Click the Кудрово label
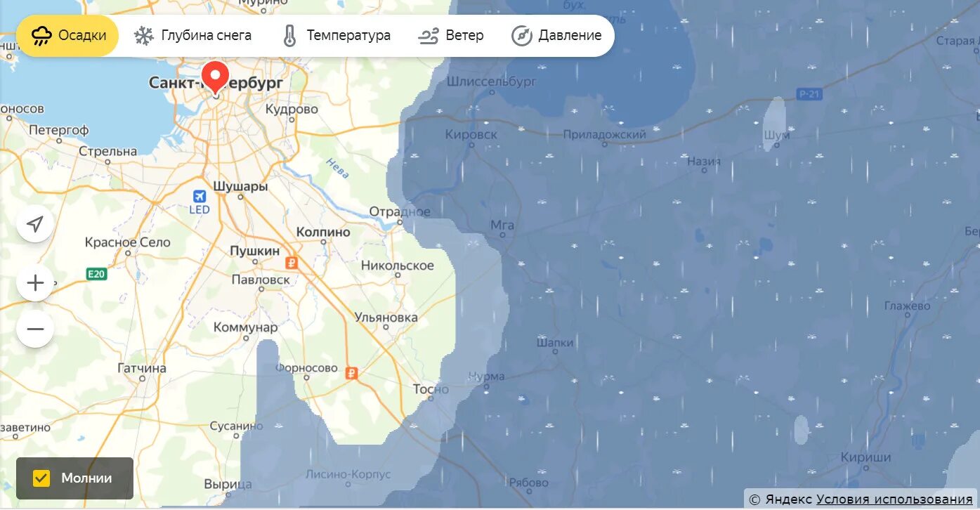 tap(292, 110)
